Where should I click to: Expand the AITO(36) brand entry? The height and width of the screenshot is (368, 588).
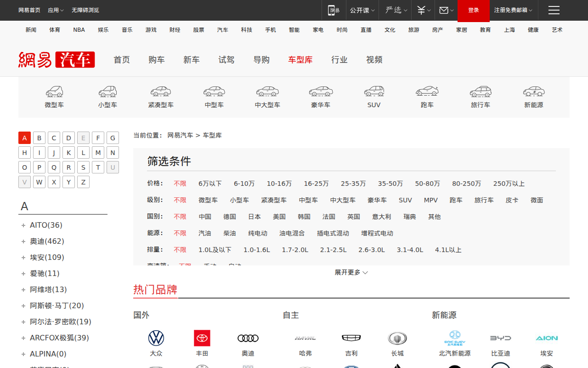(x=46, y=225)
